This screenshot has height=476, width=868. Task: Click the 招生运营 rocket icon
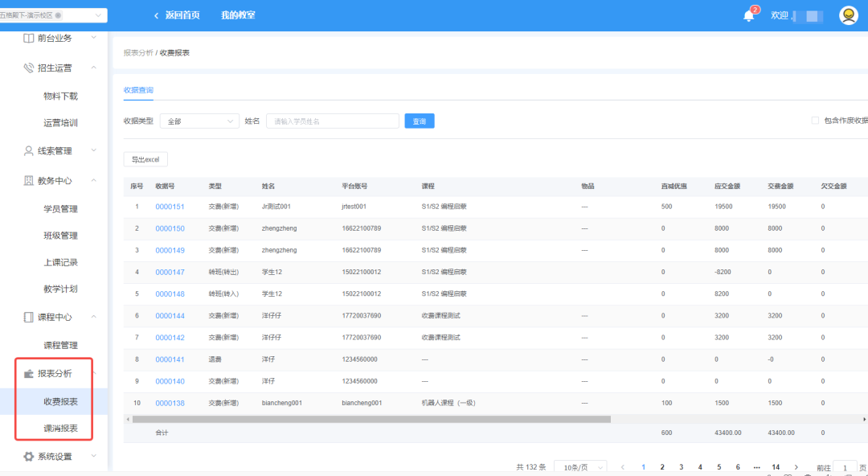pyautogui.click(x=29, y=68)
